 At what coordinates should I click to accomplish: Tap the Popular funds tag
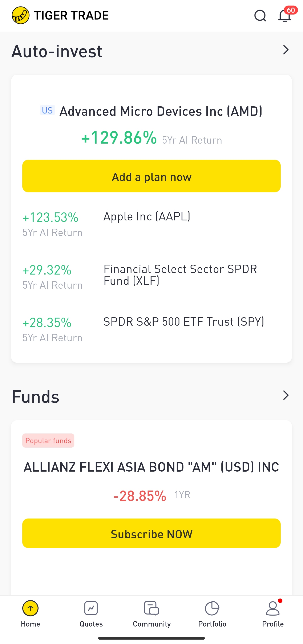tap(48, 440)
